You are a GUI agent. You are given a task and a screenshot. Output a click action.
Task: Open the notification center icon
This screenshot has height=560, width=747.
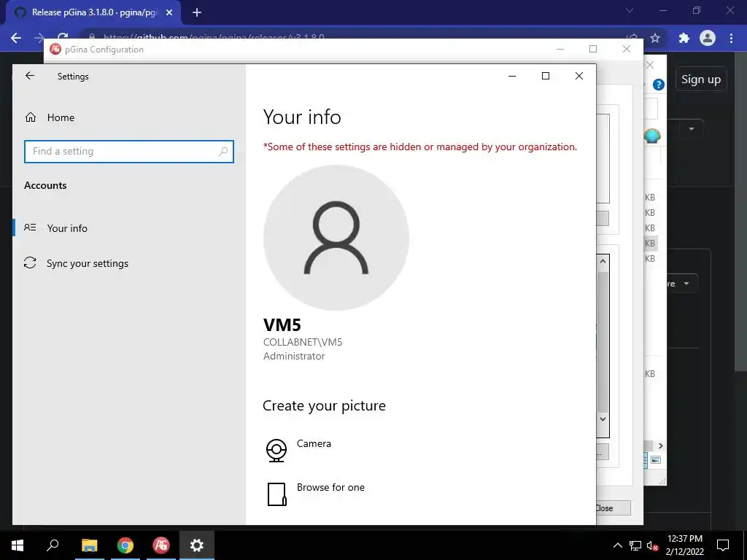(723, 545)
